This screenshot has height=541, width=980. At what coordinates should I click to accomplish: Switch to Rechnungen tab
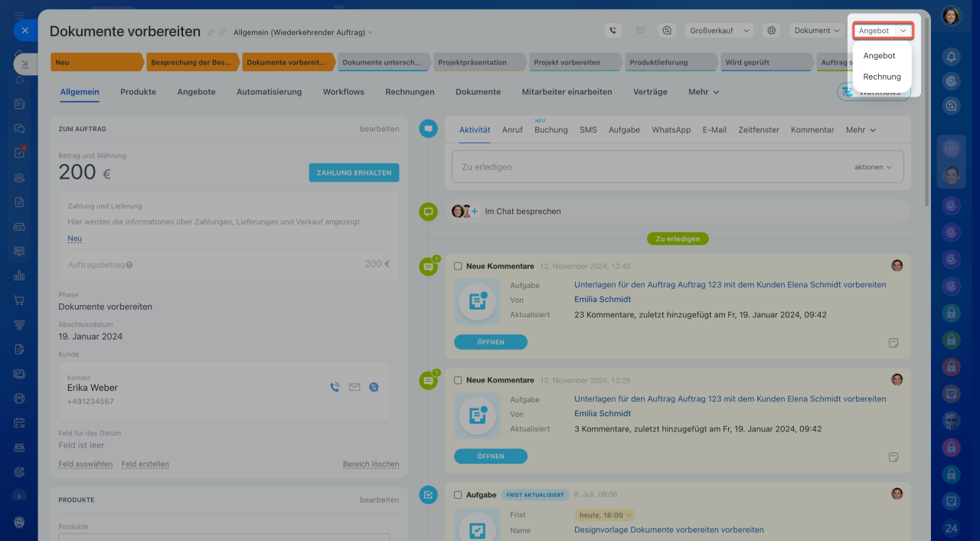[410, 92]
